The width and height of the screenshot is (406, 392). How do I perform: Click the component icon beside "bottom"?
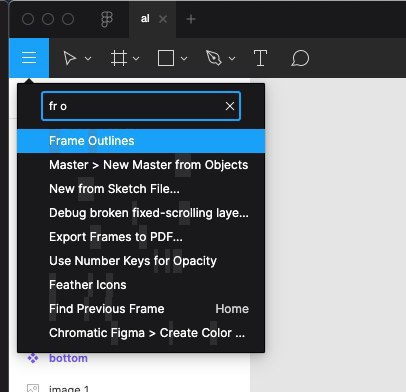point(33,358)
